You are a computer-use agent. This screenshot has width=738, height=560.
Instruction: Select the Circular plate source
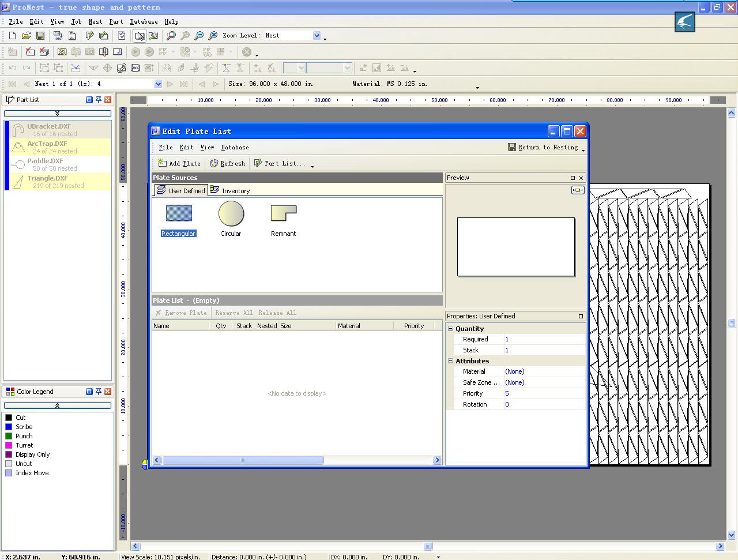pyautogui.click(x=231, y=219)
